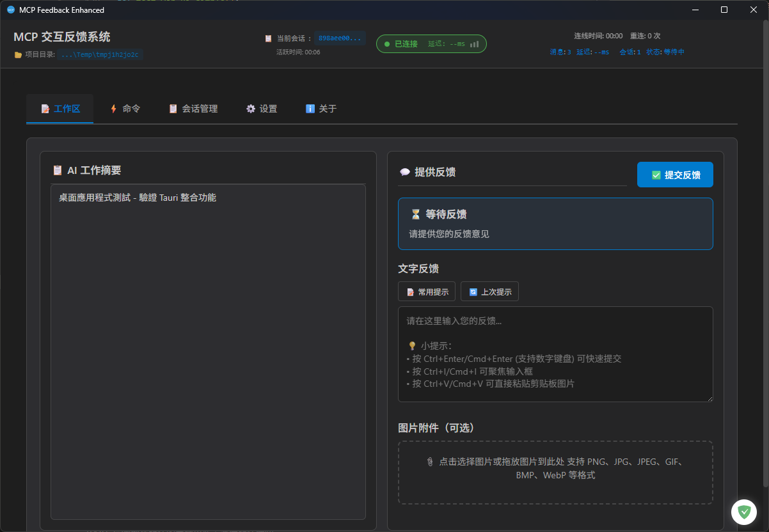Click the 会话:1 status entry
The height and width of the screenshot is (532, 769).
(x=630, y=52)
